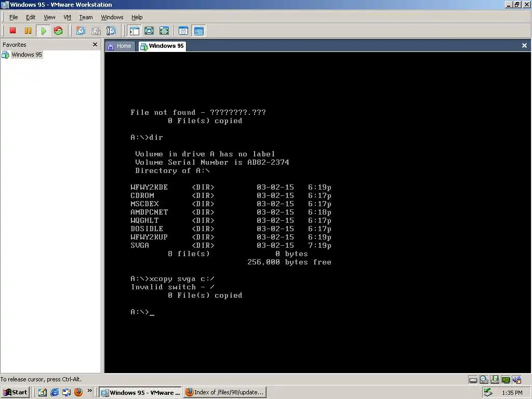The image size is (532, 399).
Task: Open the Windows menu
Action: [112, 17]
